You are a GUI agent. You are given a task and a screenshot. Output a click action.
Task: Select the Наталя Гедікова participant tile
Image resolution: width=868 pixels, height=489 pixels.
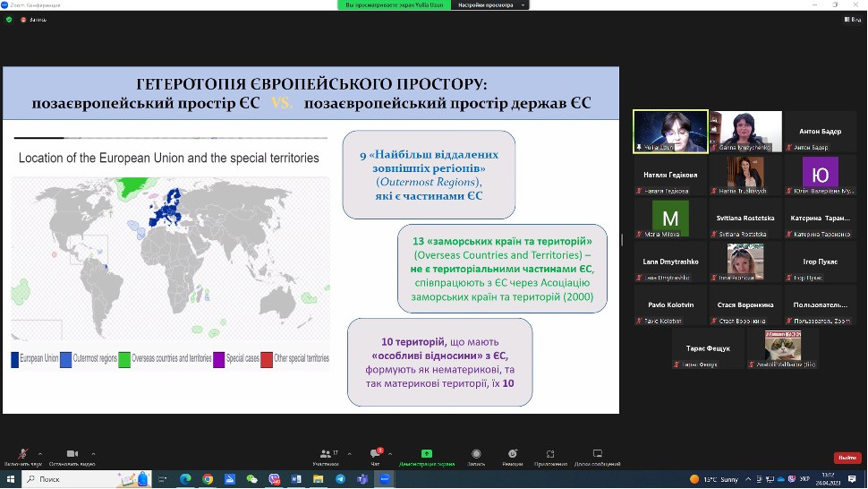[670, 175]
